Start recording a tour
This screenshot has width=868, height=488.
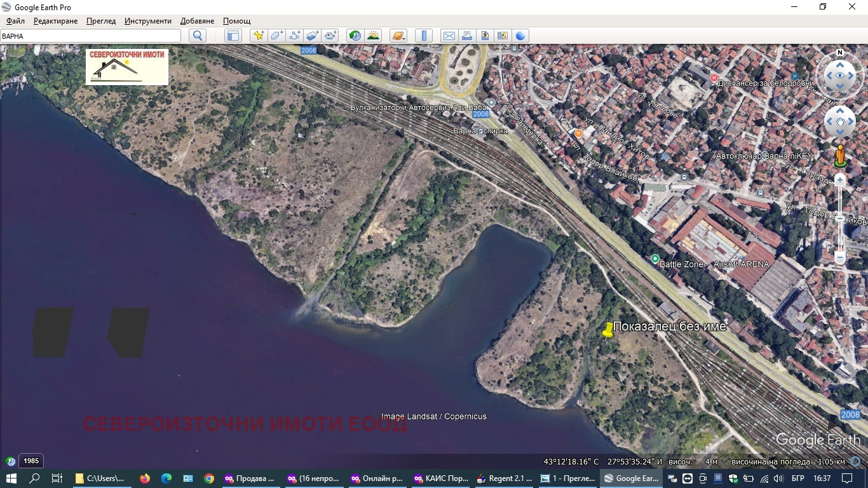click(330, 36)
